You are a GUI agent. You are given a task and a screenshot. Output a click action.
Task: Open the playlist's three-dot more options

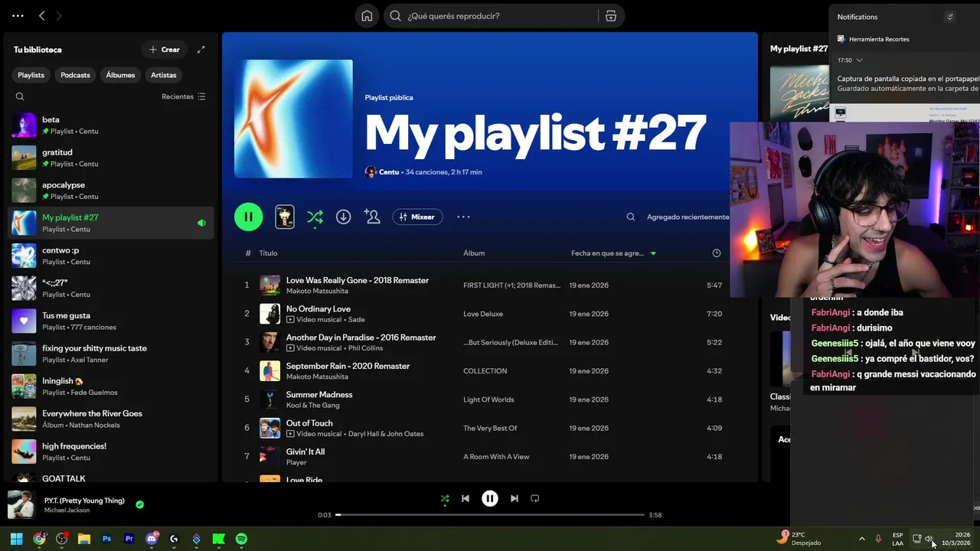[463, 217]
